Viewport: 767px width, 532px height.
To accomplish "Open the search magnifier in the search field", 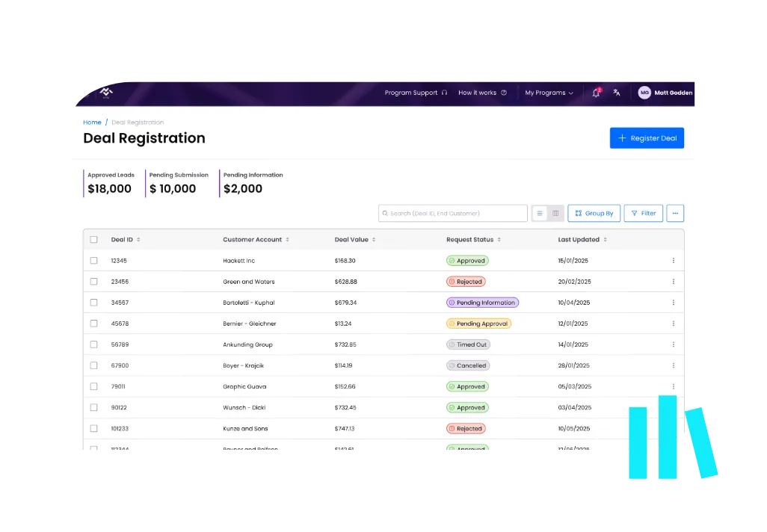I will [x=386, y=213].
